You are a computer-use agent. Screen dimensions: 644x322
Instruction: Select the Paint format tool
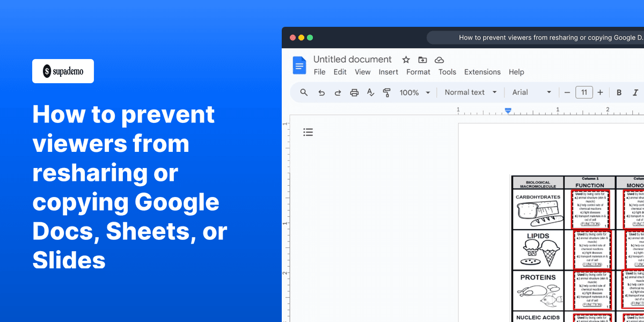386,92
